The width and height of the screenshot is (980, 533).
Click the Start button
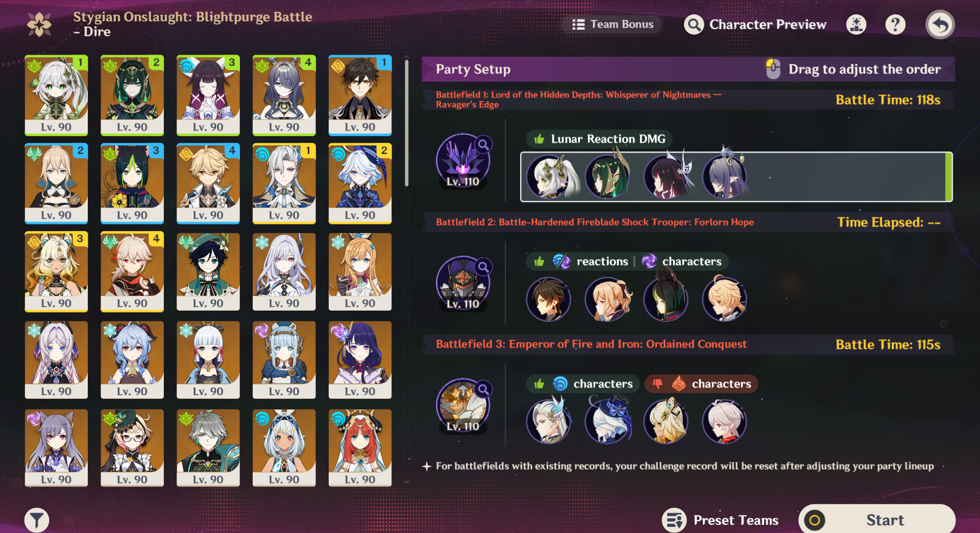pos(877,520)
